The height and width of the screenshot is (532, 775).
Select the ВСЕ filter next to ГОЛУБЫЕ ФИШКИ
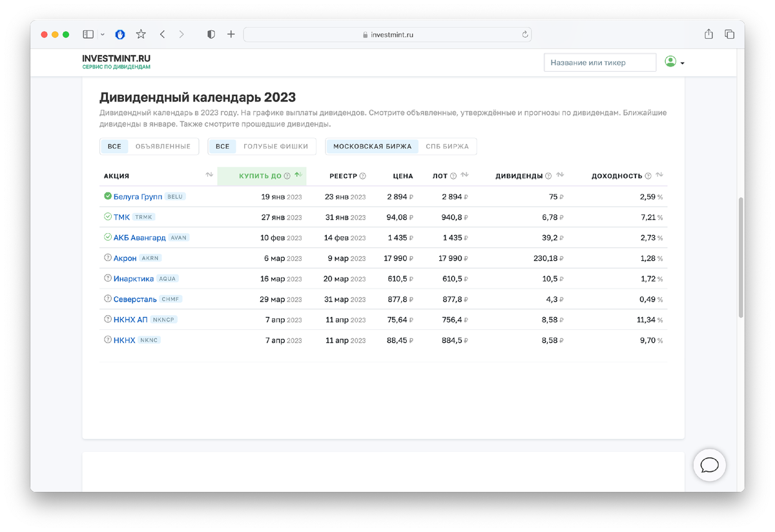coord(222,147)
